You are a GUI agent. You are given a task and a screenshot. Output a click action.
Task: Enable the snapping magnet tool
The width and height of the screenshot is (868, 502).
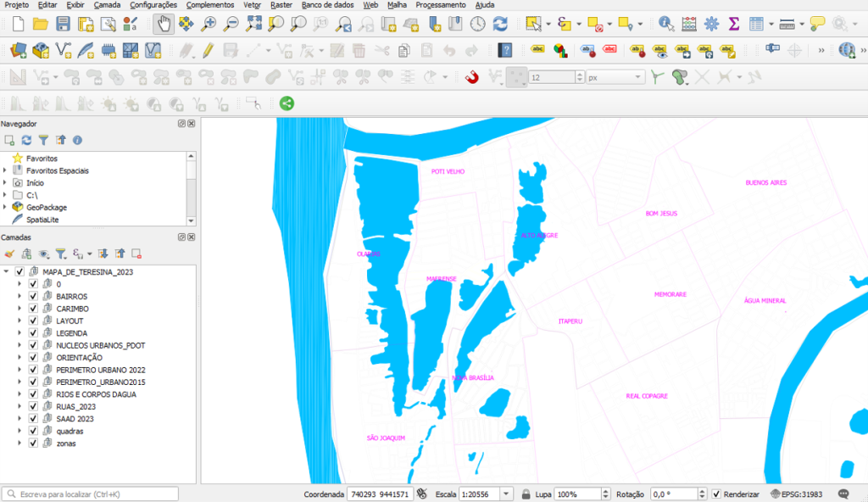pos(473,77)
